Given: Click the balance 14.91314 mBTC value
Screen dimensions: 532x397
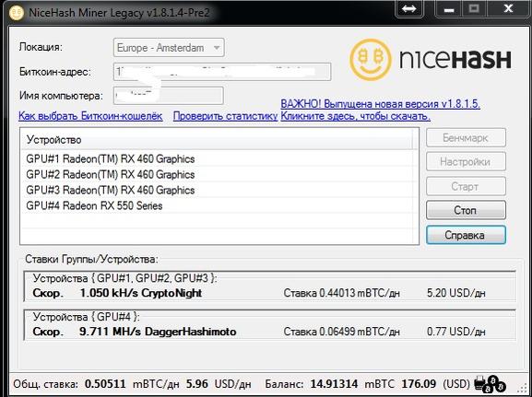Looking at the screenshot, I should coord(352,384).
